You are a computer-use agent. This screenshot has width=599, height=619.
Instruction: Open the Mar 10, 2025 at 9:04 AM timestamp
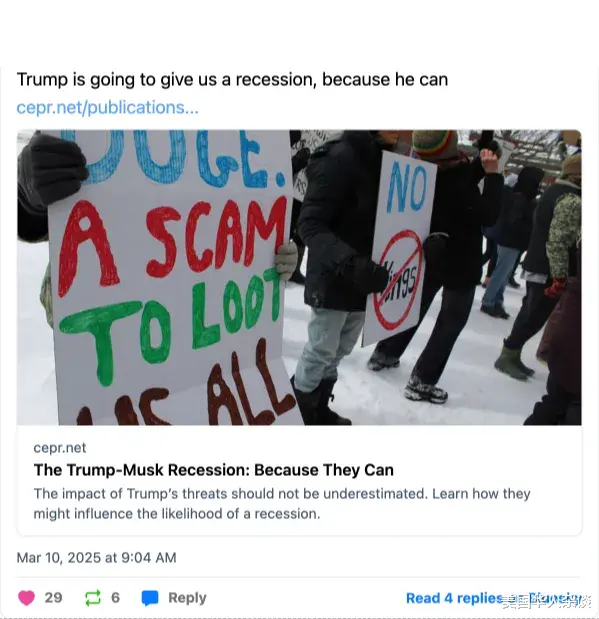point(96,557)
